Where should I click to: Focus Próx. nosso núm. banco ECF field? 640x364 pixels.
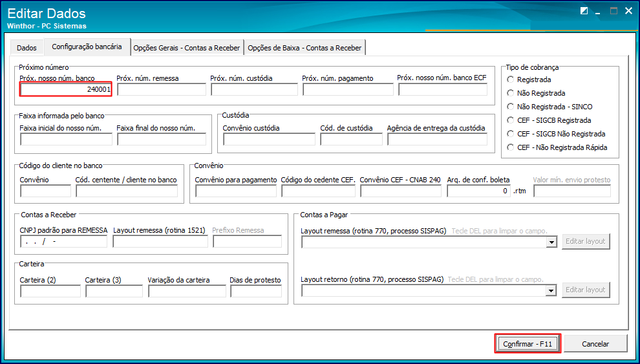point(443,90)
